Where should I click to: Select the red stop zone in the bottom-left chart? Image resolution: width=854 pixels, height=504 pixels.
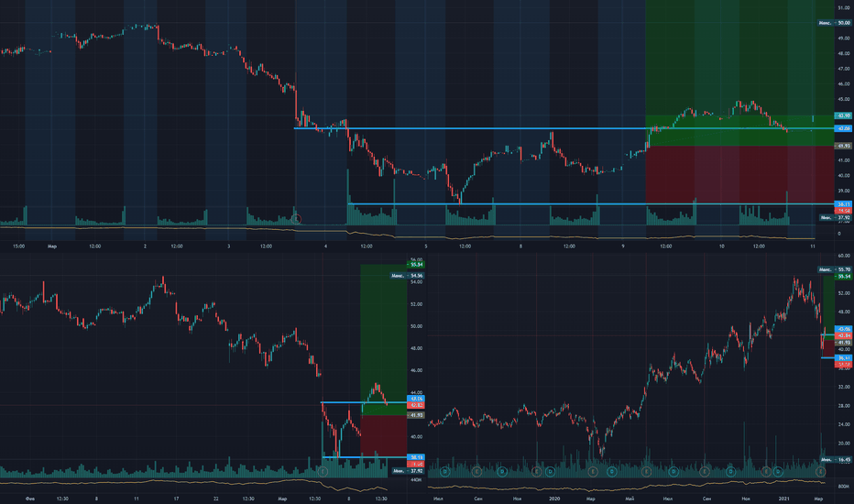383,436
